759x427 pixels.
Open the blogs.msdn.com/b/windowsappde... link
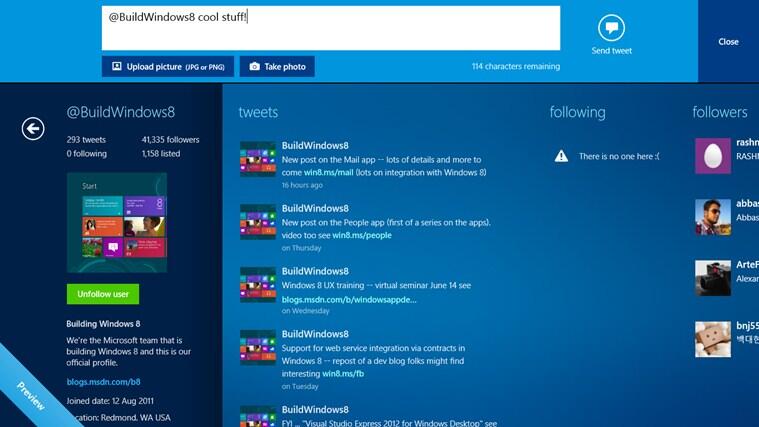tap(349, 300)
